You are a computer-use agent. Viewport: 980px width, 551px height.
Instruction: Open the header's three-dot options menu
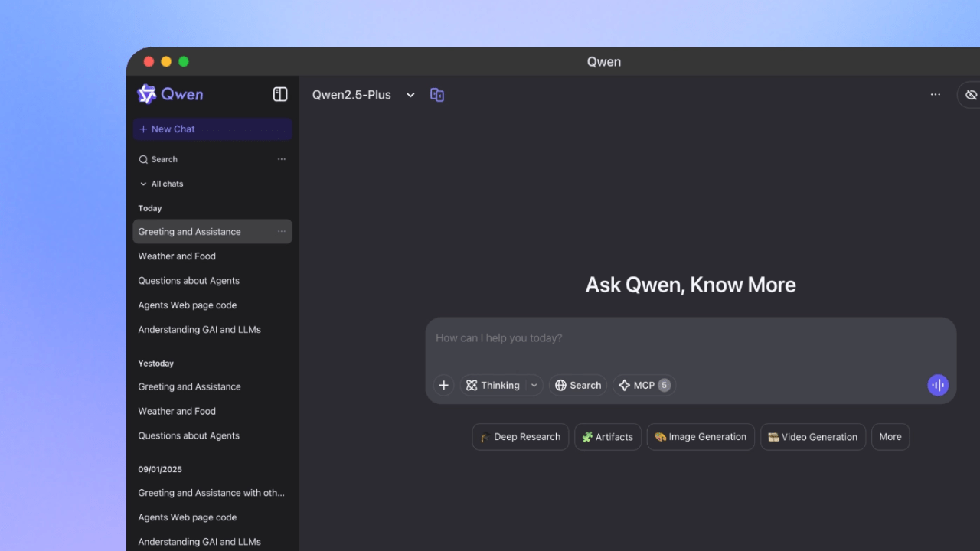[x=936, y=95]
